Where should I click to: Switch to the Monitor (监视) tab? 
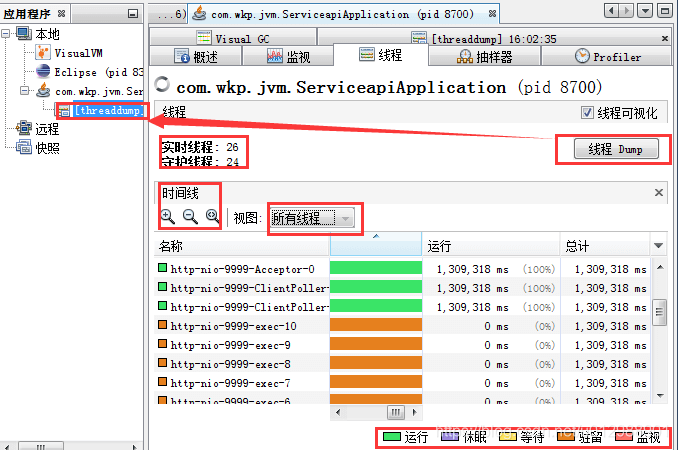tap(288, 56)
